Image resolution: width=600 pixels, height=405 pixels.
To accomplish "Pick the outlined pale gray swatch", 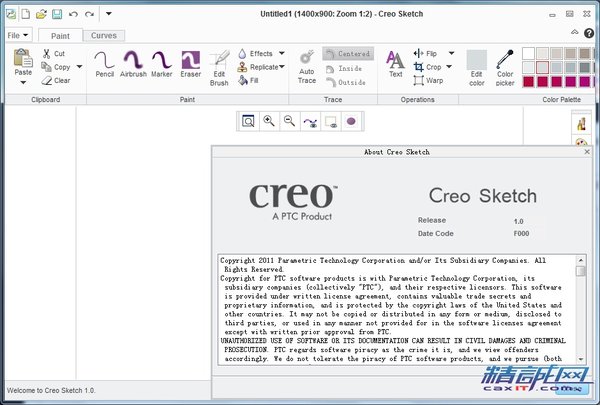I will click(542, 68).
